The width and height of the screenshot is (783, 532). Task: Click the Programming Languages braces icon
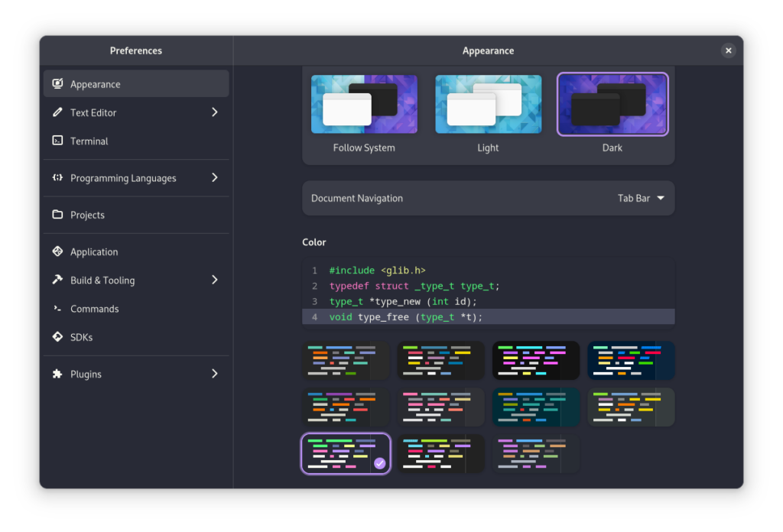[57, 177]
